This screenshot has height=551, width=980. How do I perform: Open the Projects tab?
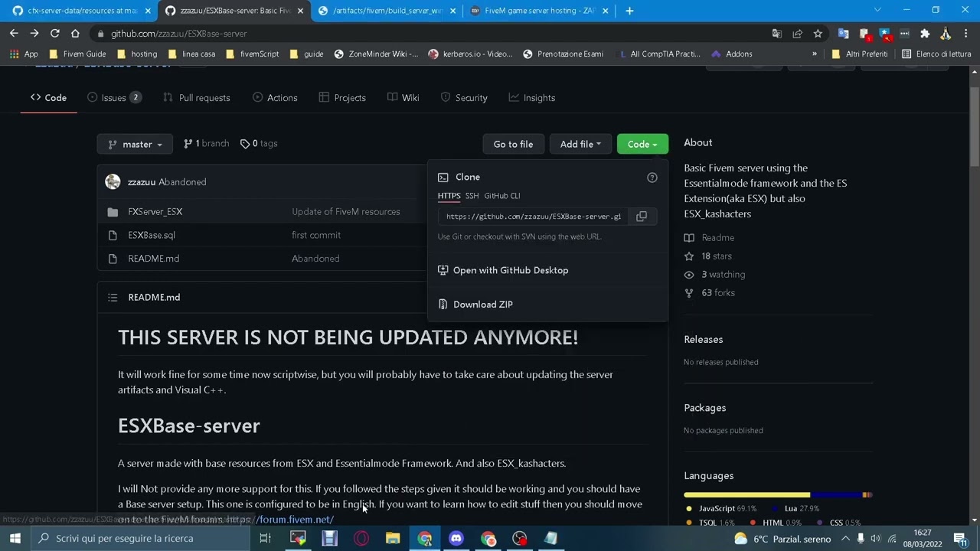pos(342,98)
